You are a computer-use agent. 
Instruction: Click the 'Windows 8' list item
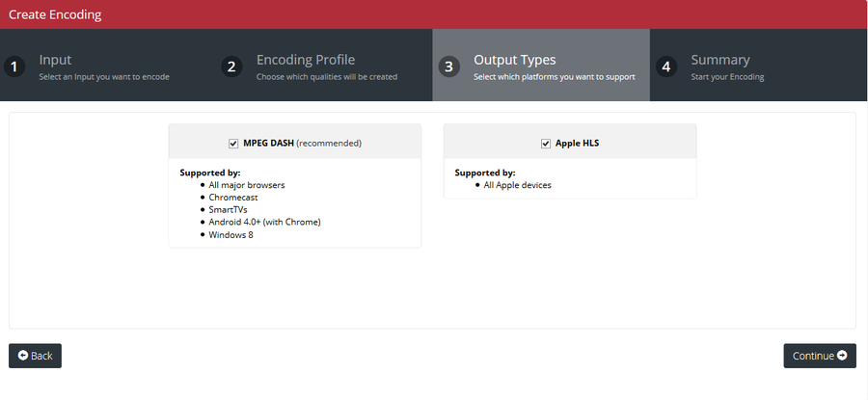(231, 234)
